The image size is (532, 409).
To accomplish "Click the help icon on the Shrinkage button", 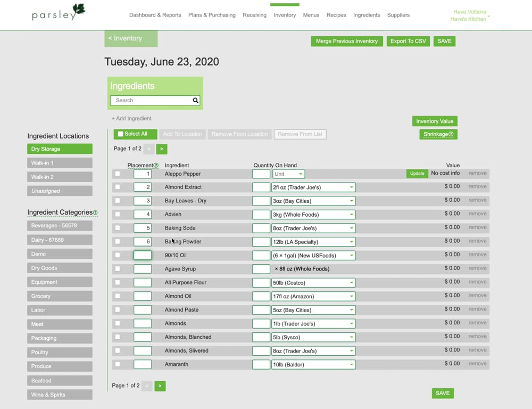I will [452, 134].
